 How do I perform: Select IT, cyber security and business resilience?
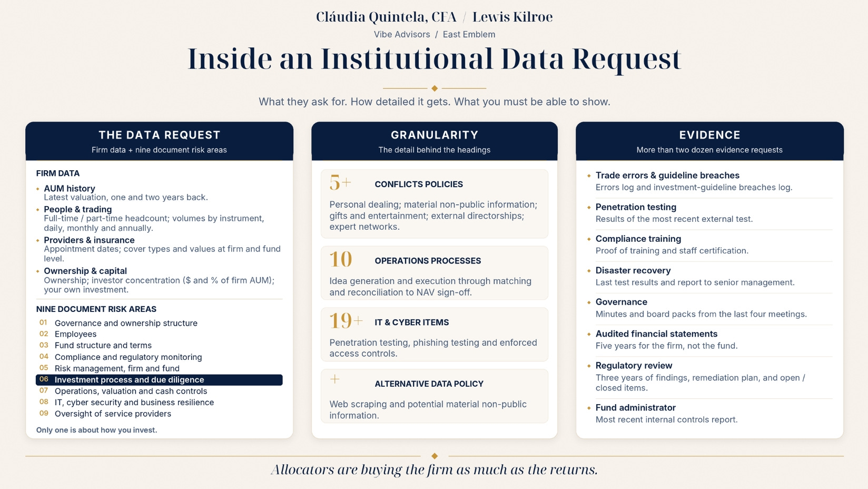click(127, 402)
